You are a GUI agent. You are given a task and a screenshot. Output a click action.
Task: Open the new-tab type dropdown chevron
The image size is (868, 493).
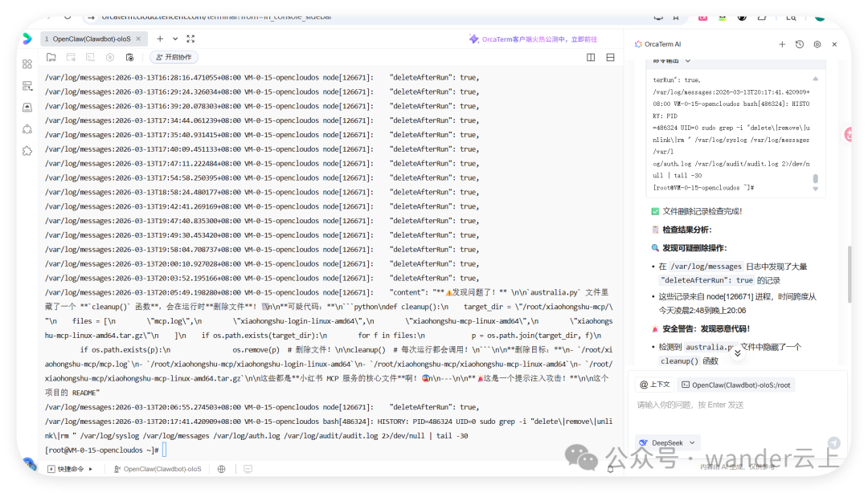pos(174,38)
